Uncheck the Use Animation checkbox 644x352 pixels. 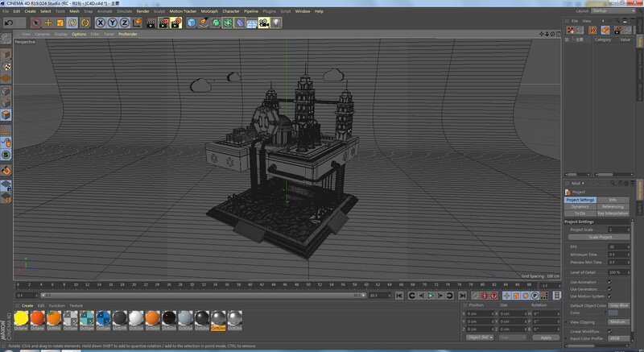coord(609,282)
